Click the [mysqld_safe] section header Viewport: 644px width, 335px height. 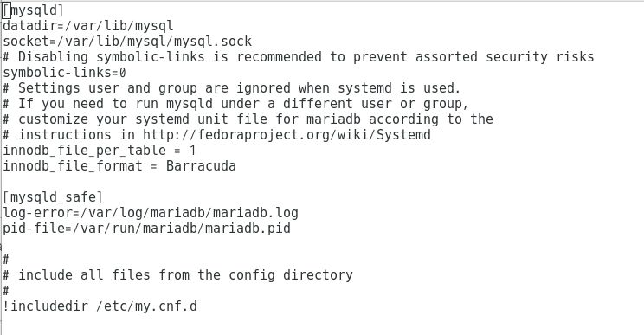pos(52,197)
